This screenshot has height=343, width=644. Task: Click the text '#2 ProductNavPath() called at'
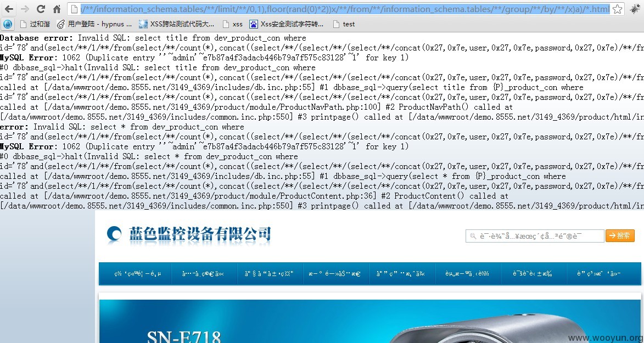point(449,107)
